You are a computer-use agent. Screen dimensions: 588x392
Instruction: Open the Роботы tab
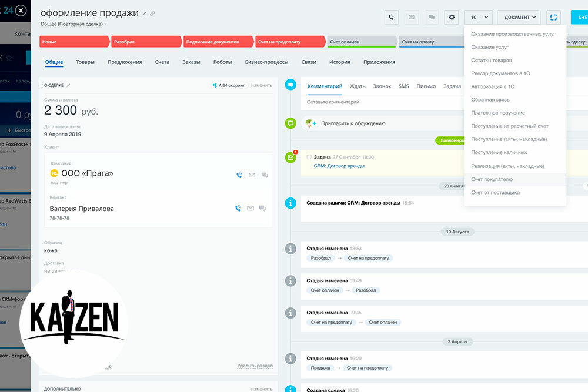[222, 62]
